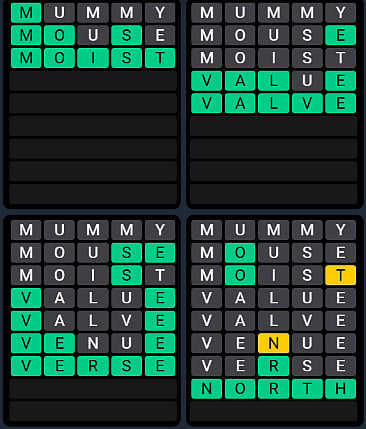The height and width of the screenshot is (429, 366).
Task: Tap the green L tile in VALVE row
Action: point(273,103)
